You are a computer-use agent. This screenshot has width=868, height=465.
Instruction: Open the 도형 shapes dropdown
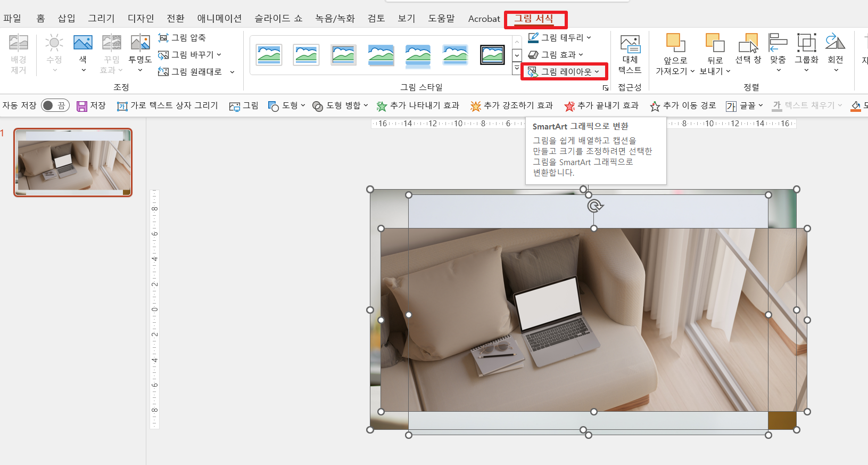point(287,106)
